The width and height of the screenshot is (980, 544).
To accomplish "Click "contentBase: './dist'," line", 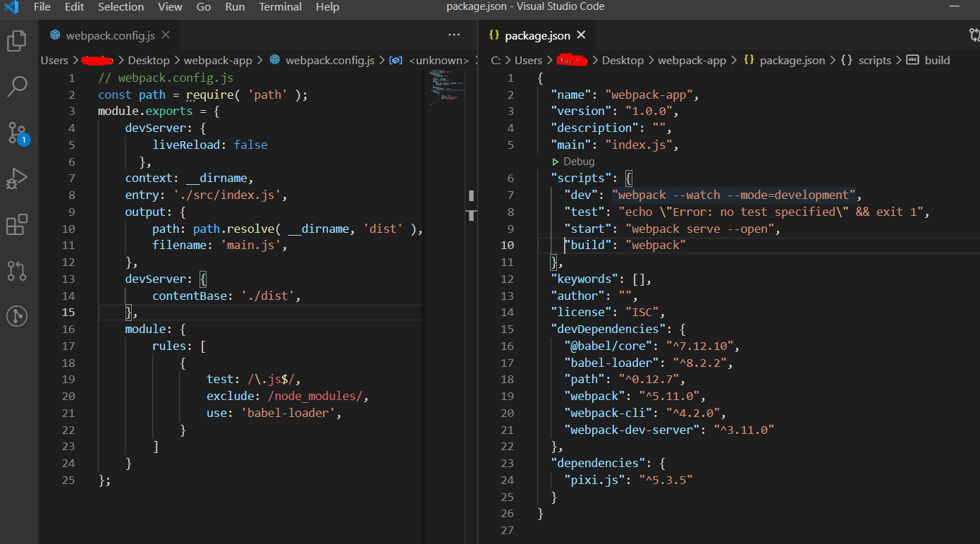I will tap(227, 296).
